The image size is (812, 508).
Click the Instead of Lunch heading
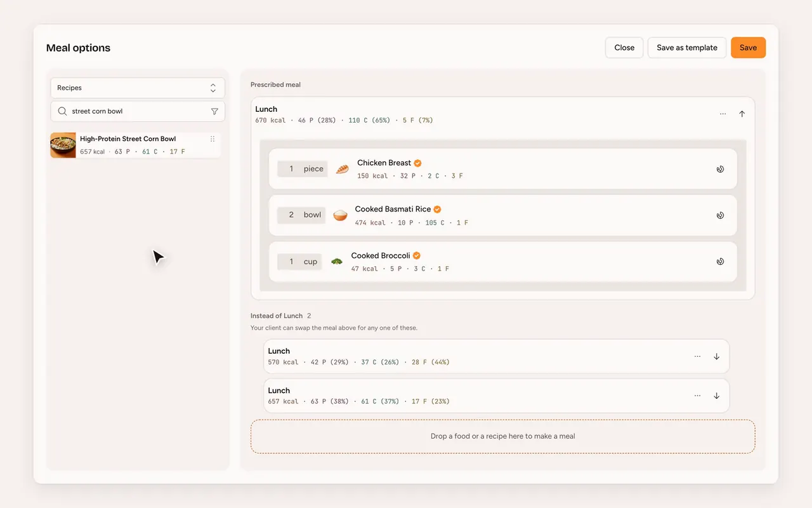pyautogui.click(x=277, y=316)
